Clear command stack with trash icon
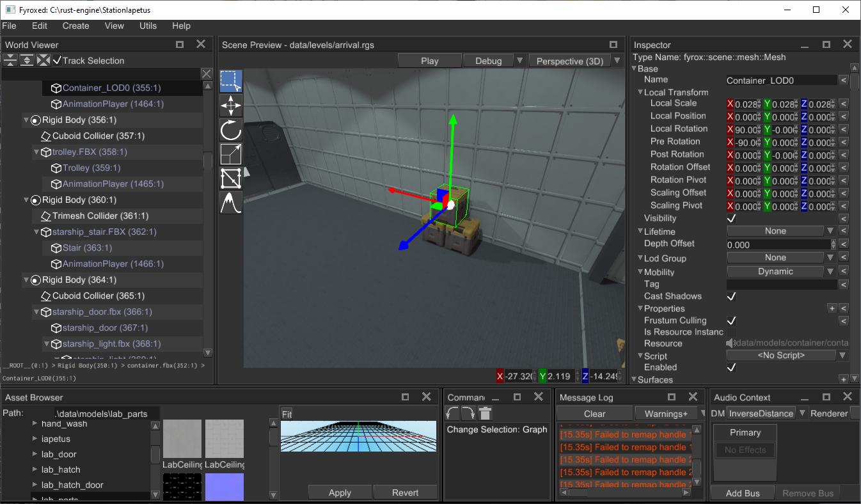Image resolution: width=861 pixels, height=504 pixels. point(486,413)
